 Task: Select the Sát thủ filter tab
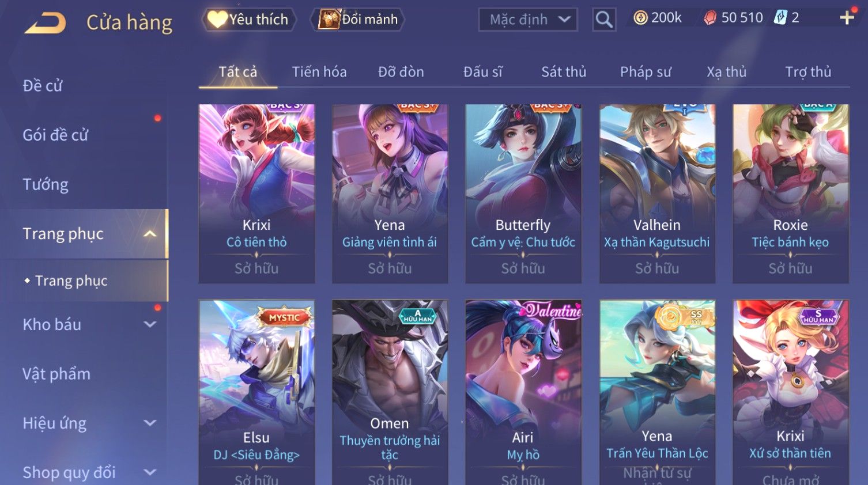tap(564, 72)
